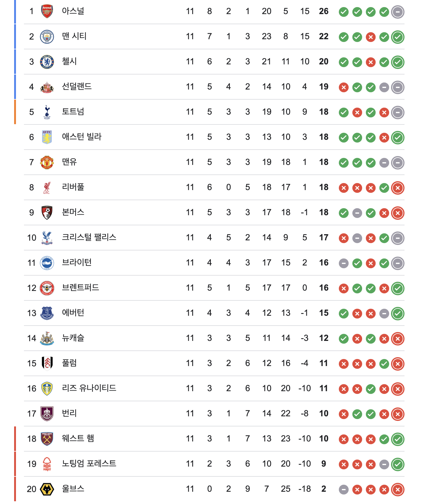Screen dimensions: 422x504
Task: Click the Crystal Palace eagle crest
Action: point(47,238)
